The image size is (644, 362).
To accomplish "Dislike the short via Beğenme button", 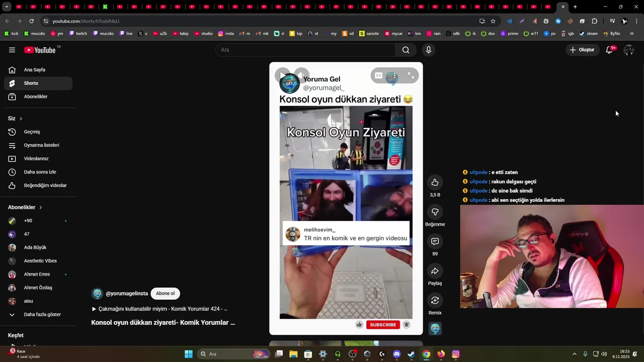I will click(435, 212).
